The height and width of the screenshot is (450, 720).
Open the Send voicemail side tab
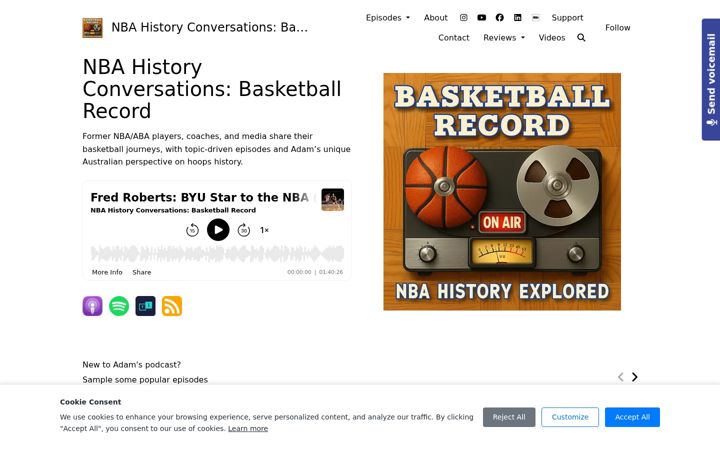point(711,79)
